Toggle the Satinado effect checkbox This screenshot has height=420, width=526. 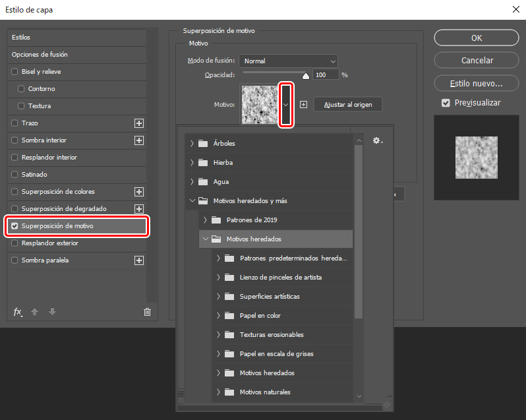pyautogui.click(x=15, y=175)
